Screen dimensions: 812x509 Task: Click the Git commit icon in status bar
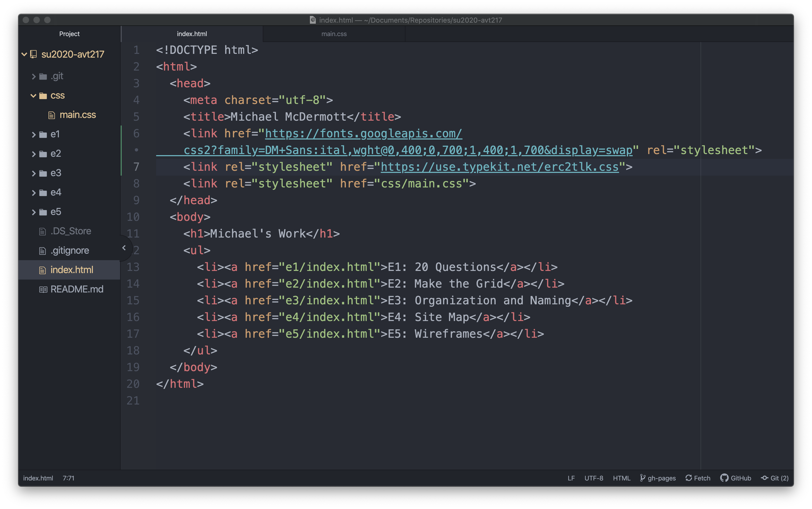pyautogui.click(x=765, y=478)
